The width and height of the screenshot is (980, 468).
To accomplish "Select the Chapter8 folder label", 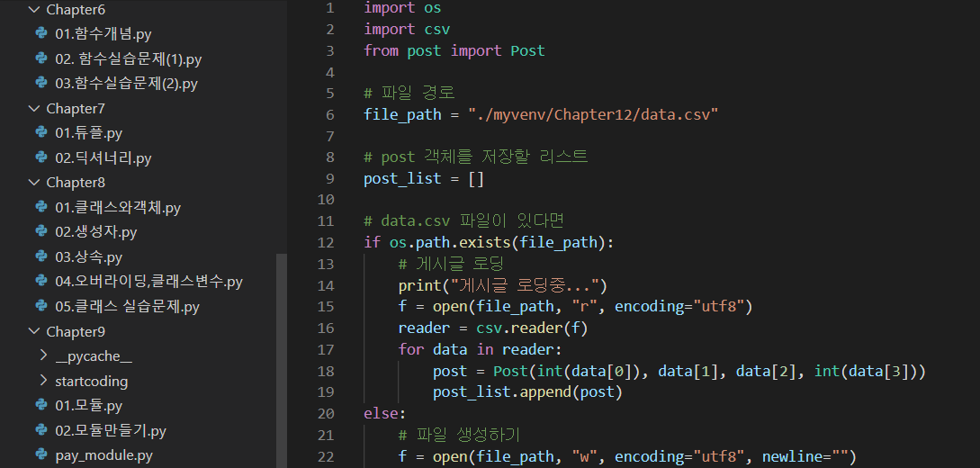I will 76,183.
